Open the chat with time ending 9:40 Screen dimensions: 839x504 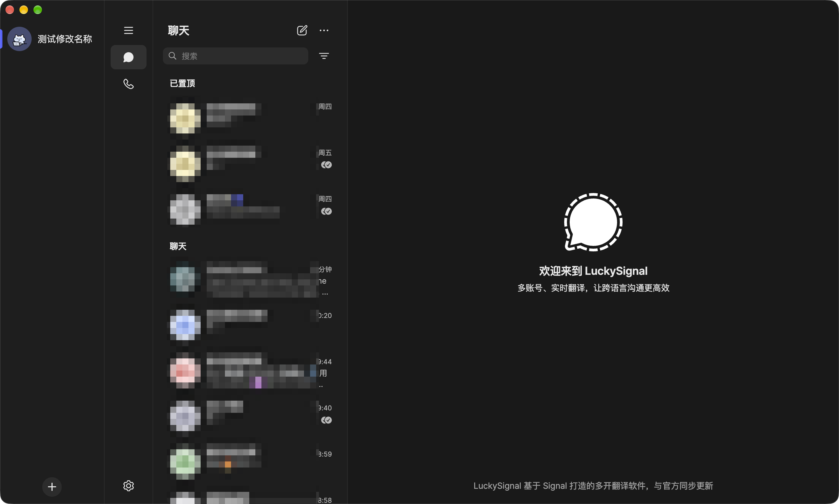pos(250,419)
